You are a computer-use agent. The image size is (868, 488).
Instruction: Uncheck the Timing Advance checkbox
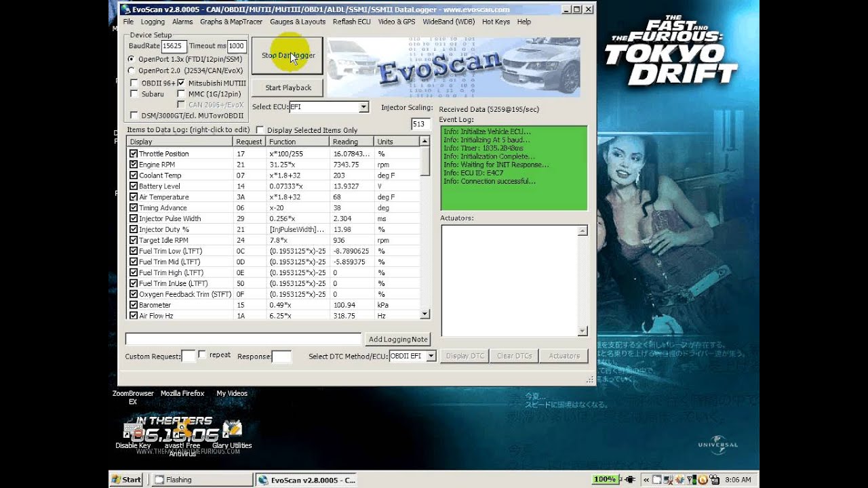coord(134,208)
